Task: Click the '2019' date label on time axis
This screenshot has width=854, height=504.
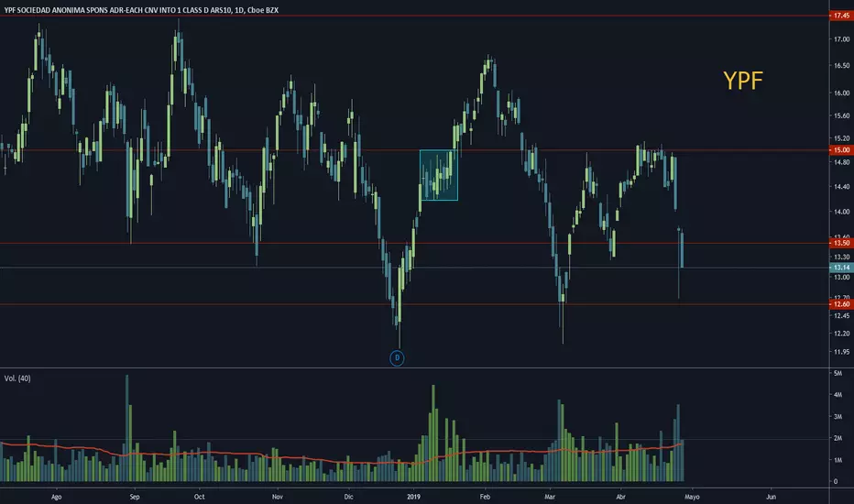Action: coord(414,497)
